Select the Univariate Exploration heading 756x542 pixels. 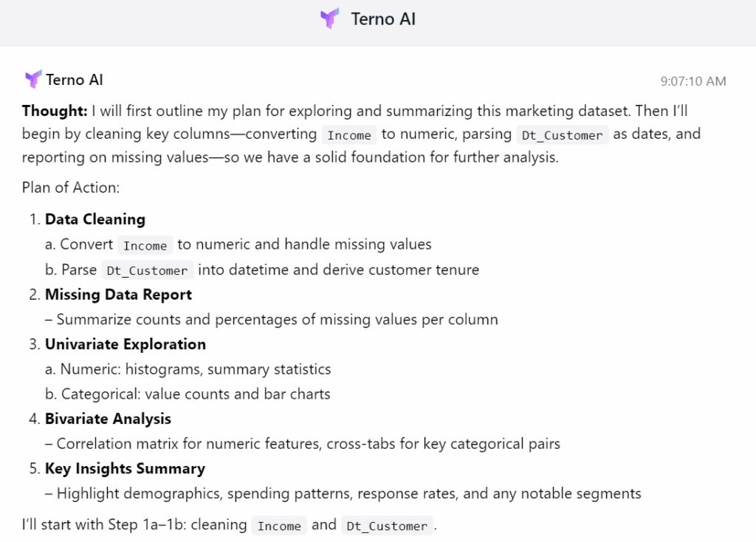pyautogui.click(x=125, y=344)
